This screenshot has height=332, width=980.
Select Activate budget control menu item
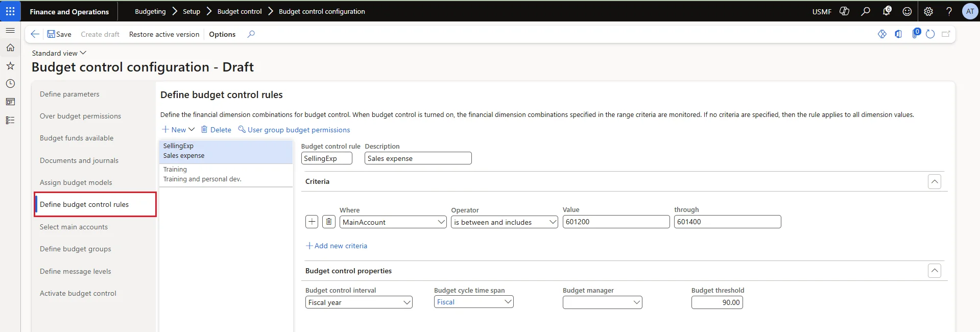78,293
